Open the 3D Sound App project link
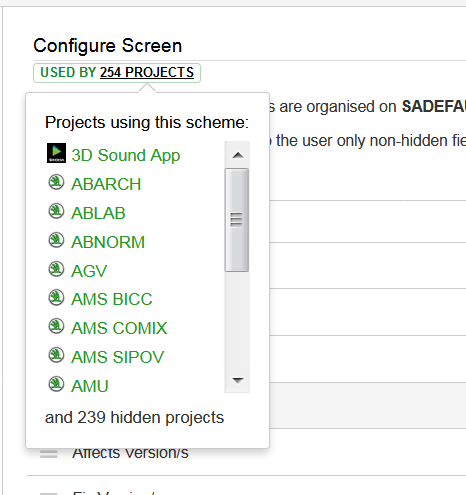 pyautogui.click(x=126, y=155)
